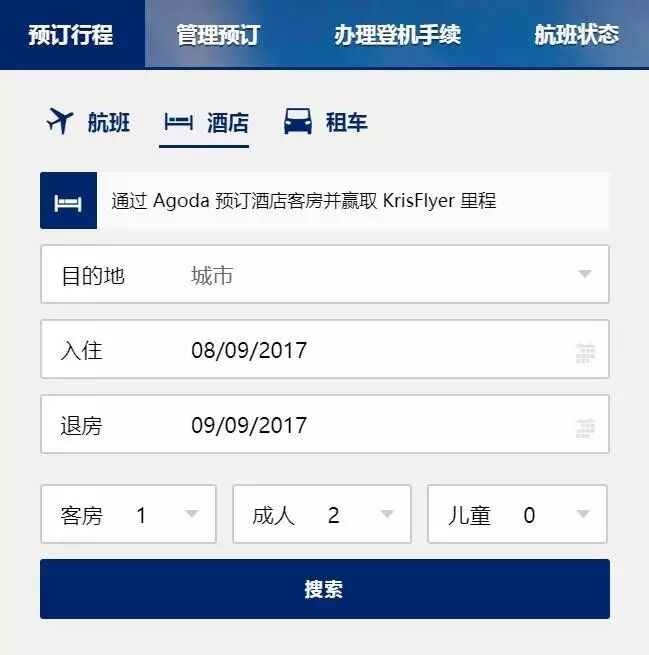
Task: Switch to the 管理预订 tab
Action: coord(218,34)
